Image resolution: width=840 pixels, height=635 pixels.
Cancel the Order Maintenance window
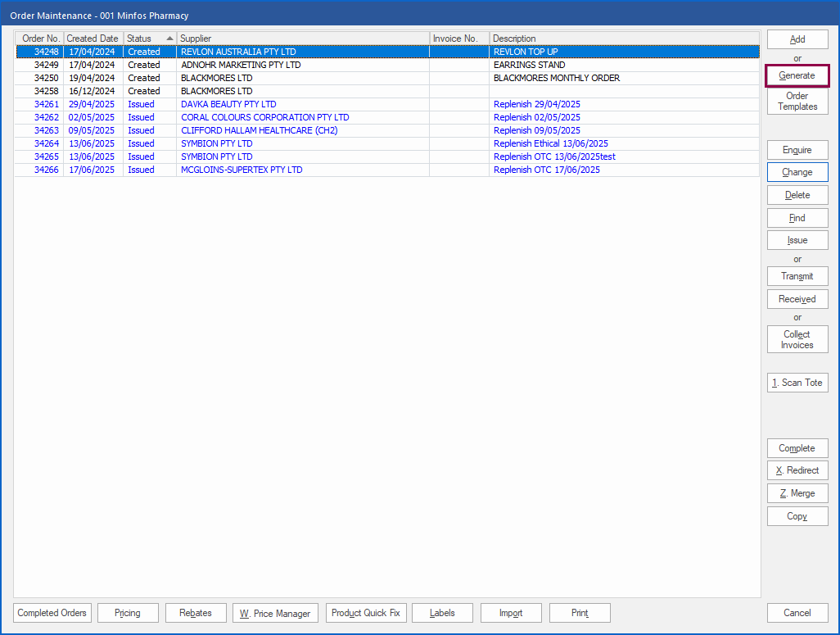[x=797, y=613]
